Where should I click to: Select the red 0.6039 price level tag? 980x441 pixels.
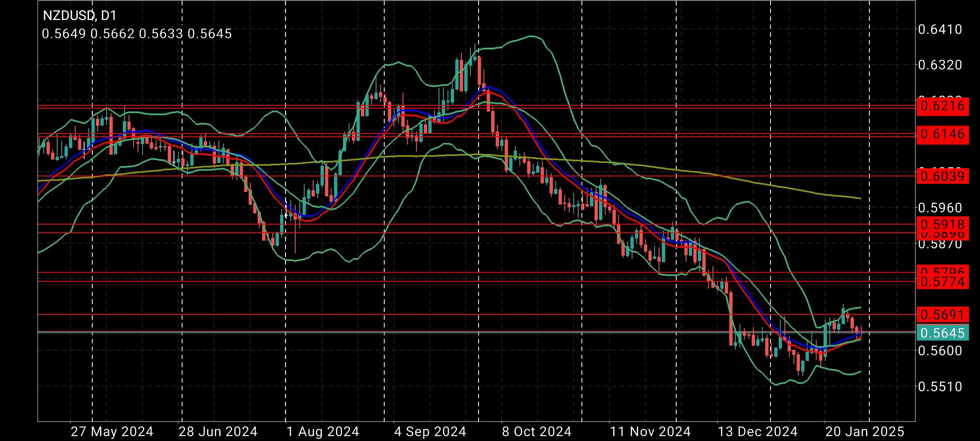(x=942, y=176)
